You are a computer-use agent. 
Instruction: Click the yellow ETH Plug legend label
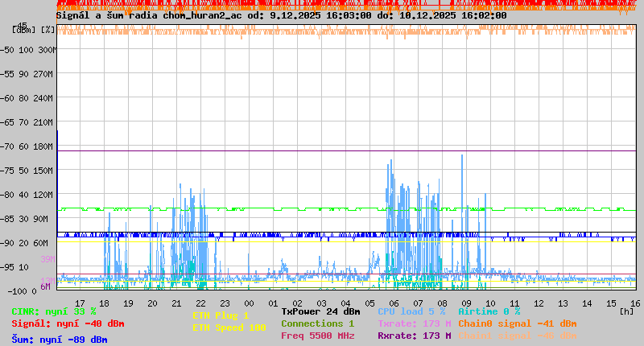point(221,315)
